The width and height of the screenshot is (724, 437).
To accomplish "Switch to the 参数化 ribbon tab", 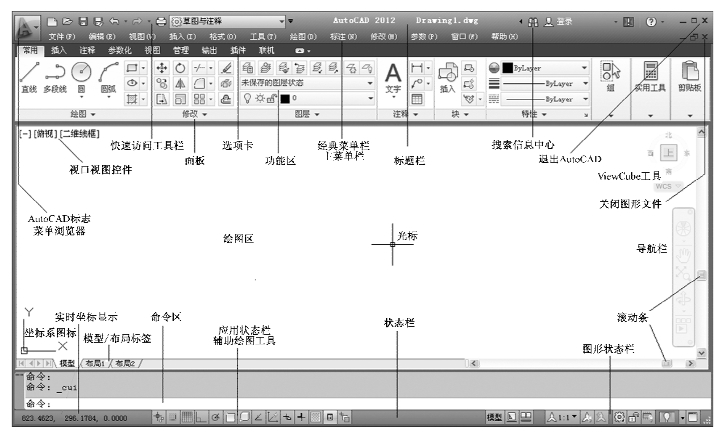I will 120,50.
